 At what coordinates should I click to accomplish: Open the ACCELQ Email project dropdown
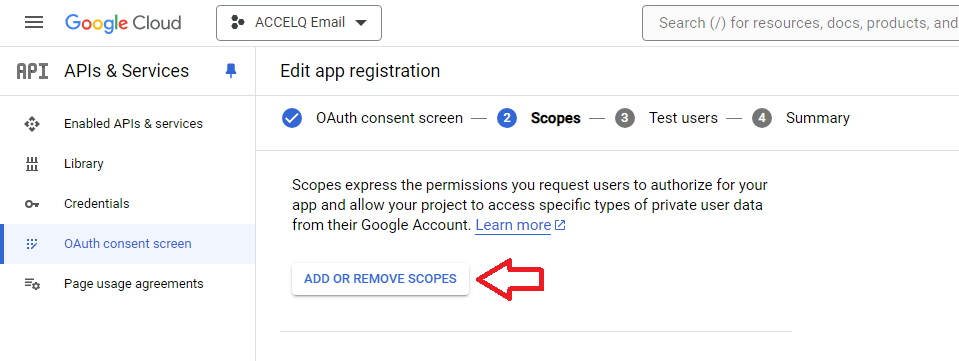point(299,23)
